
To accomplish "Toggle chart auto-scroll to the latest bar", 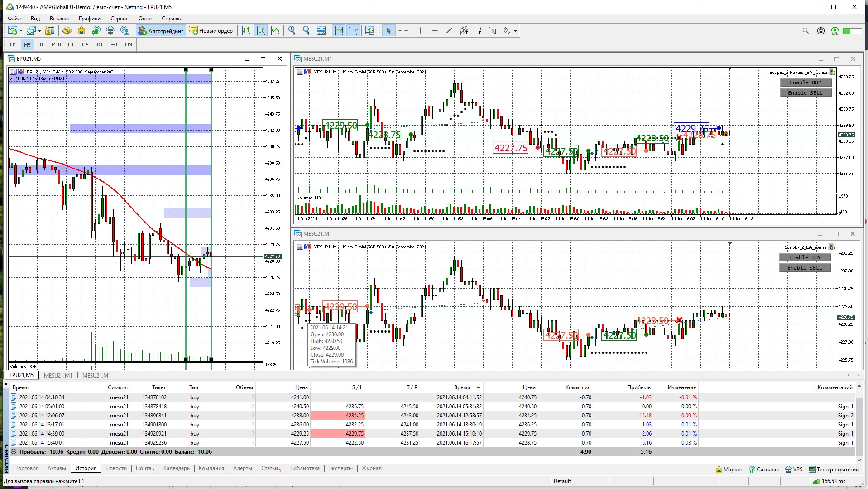I will coord(339,31).
